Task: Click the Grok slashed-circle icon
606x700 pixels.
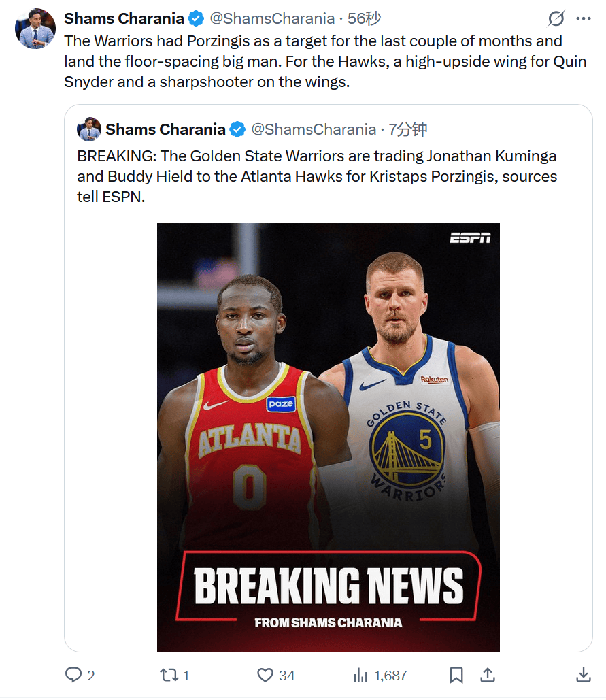Action: 556,18
